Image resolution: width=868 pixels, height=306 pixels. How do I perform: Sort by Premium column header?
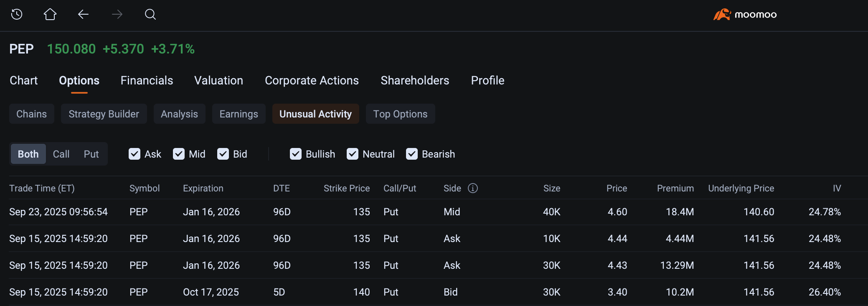(675, 188)
